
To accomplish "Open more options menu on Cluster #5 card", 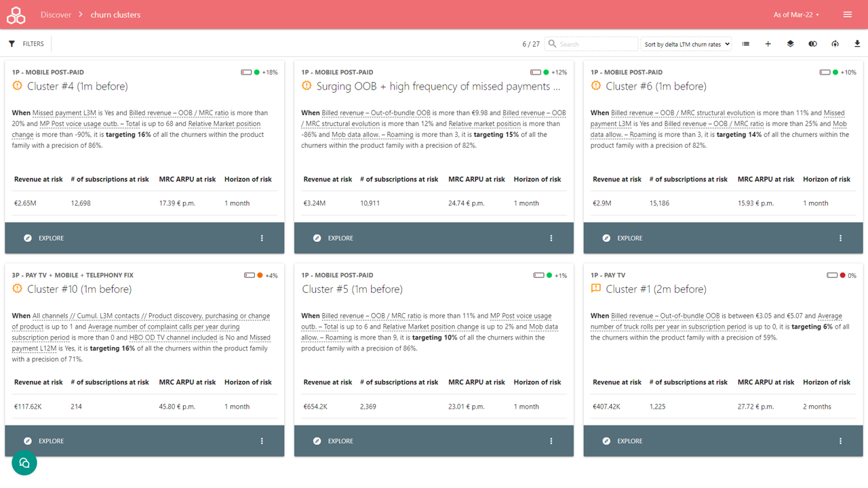I will coord(551,441).
